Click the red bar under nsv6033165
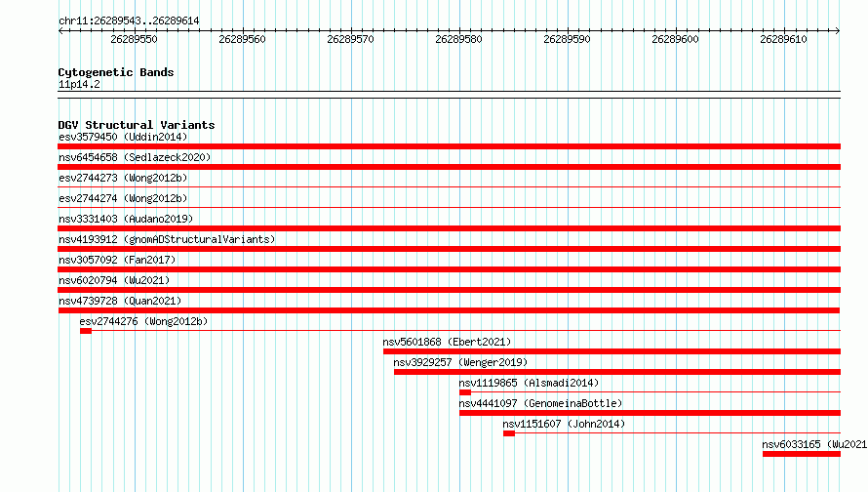This screenshot has height=492, width=868. click(802, 454)
